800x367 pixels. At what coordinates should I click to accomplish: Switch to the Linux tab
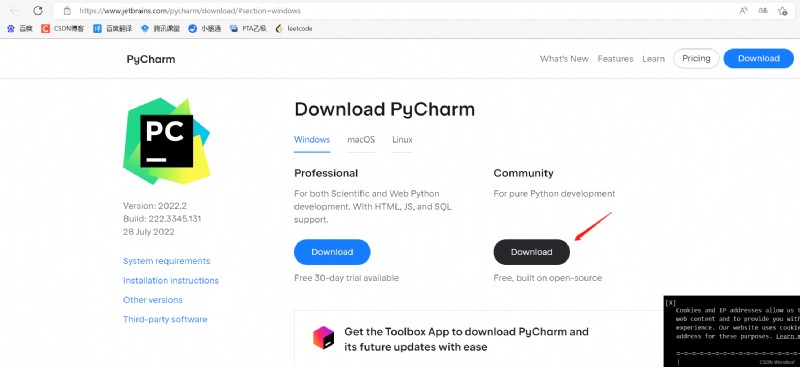(x=402, y=140)
